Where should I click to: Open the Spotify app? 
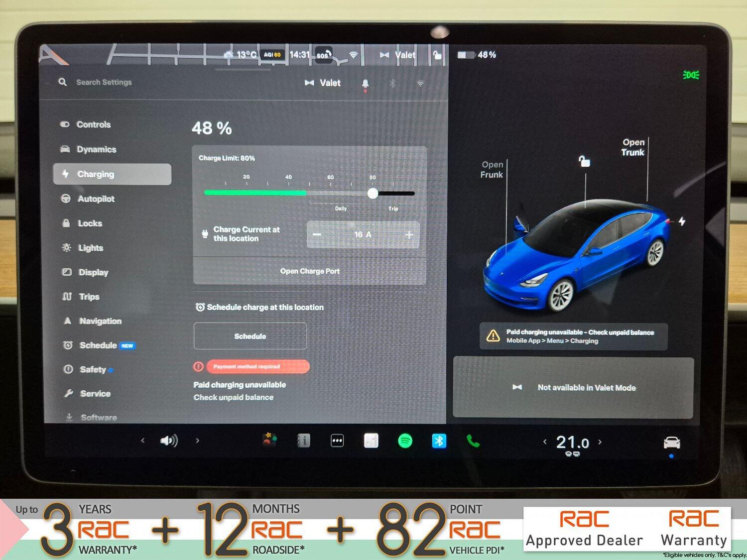coord(405,441)
